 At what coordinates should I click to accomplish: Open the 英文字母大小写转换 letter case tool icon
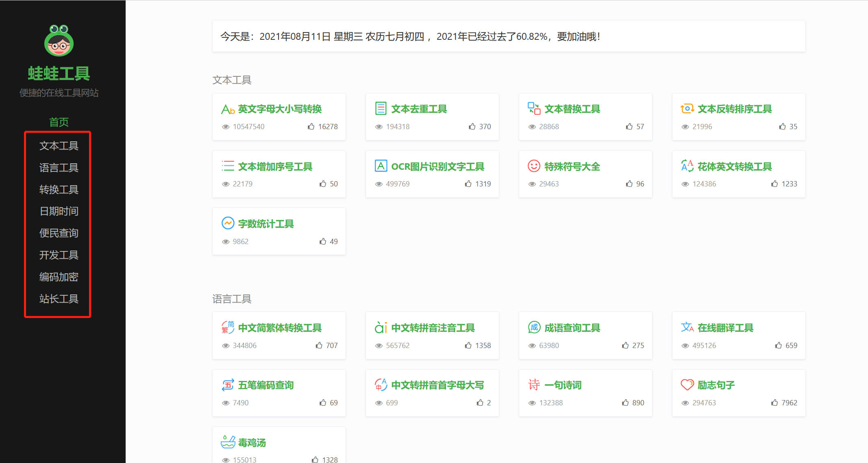tap(228, 109)
